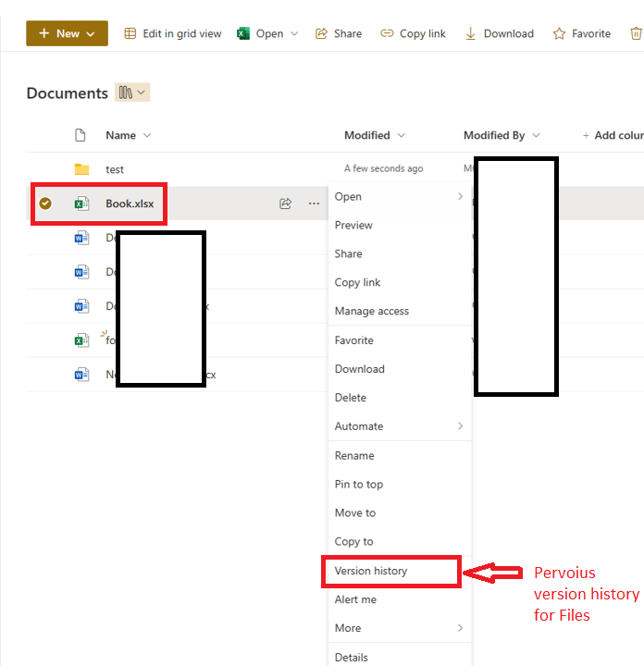Image resolution: width=644 pixels, height=666 pixels.
Task: Select Manage access in context menu
Action: 400,311
